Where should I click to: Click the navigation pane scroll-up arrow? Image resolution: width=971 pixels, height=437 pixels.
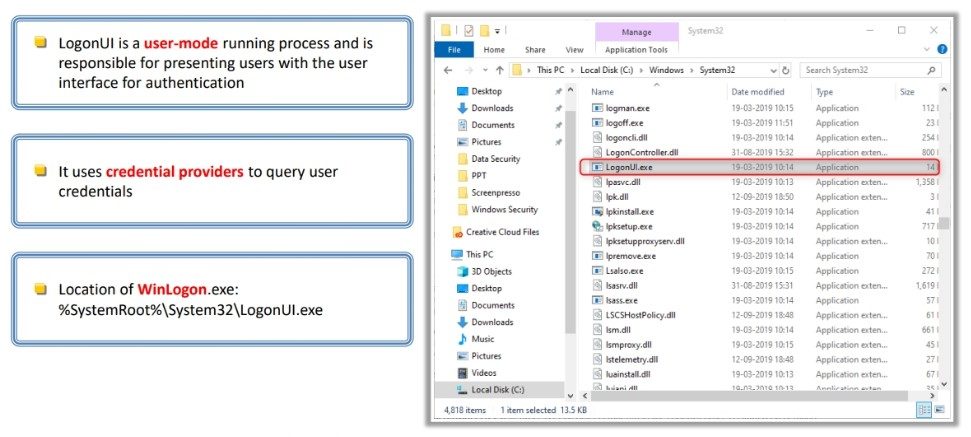coord(570,92)
